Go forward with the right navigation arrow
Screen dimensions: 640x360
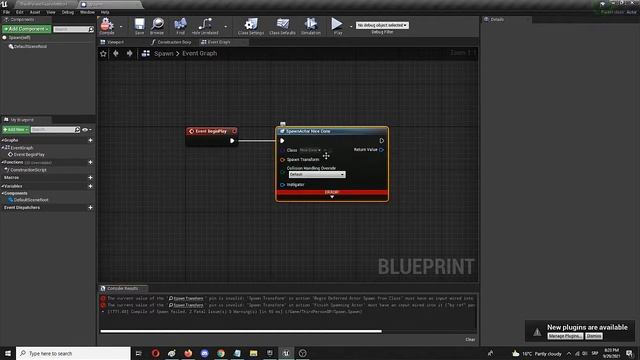[129, 53]
